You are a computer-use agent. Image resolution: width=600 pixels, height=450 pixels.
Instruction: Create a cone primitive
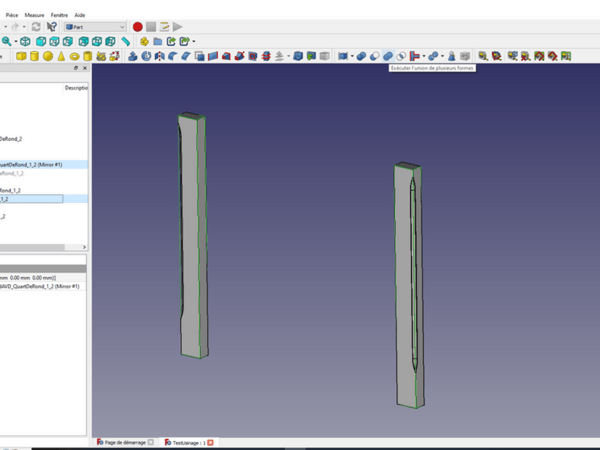(60, 56)
